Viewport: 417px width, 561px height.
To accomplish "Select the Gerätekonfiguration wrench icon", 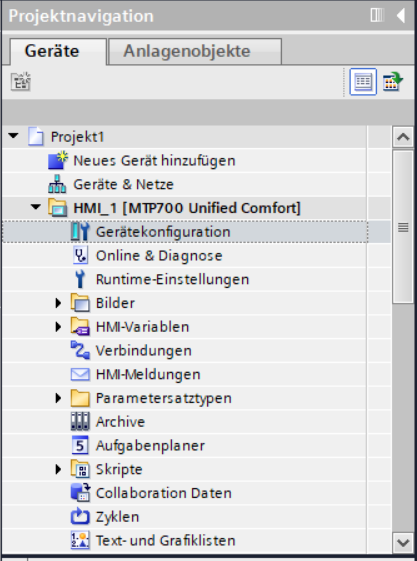I will [80, 232].
